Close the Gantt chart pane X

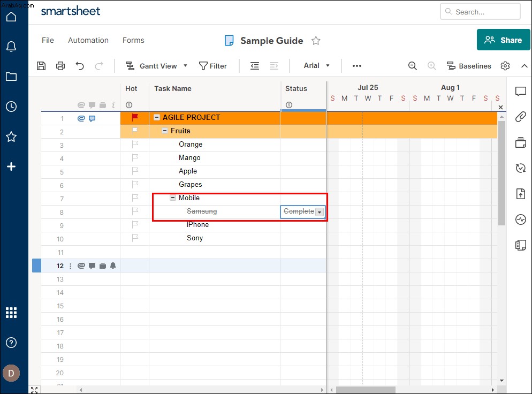point(500,107)
